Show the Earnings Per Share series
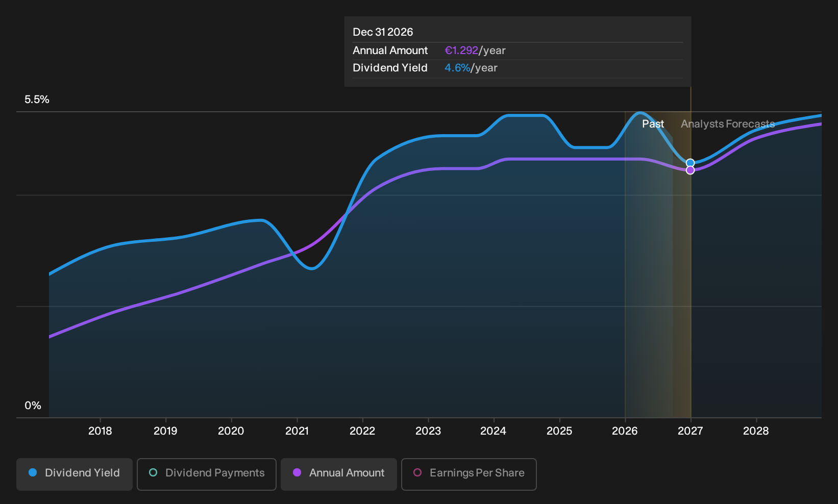838x504 pixels. [x=469, y=474]
